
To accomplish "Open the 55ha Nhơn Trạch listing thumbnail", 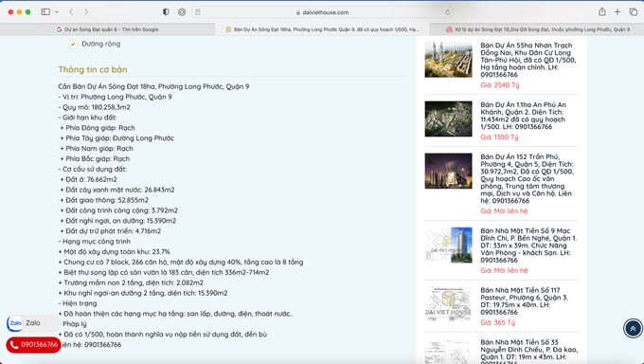I will pyautogui.click(x=449, y=60).
